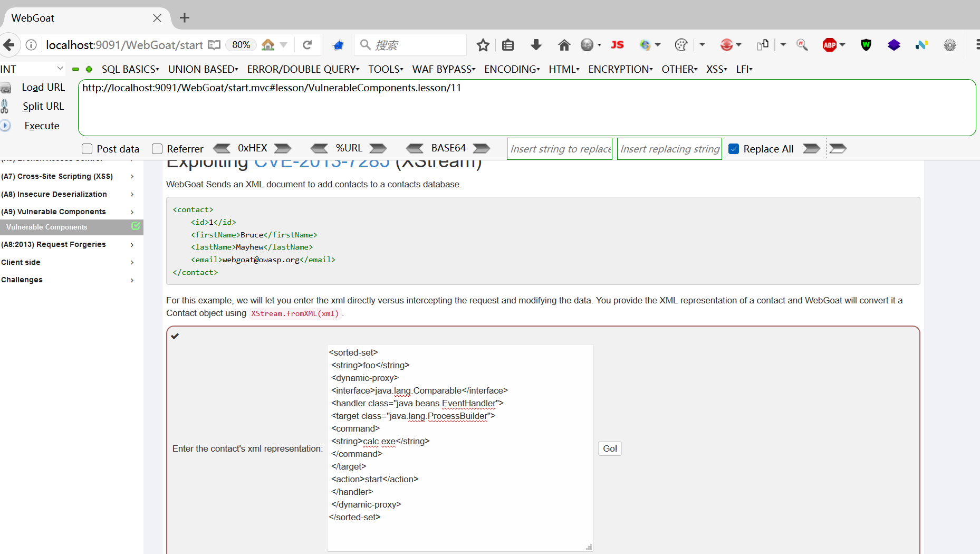Open the WAF BYPASS menu
The image size is (980, 554).
[x=444, y=69]
